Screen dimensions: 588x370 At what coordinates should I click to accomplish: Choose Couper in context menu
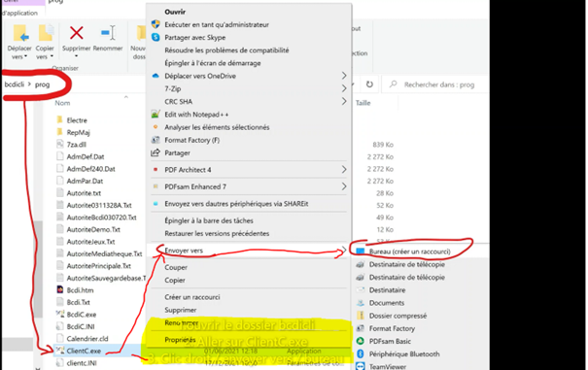[176, 267]
